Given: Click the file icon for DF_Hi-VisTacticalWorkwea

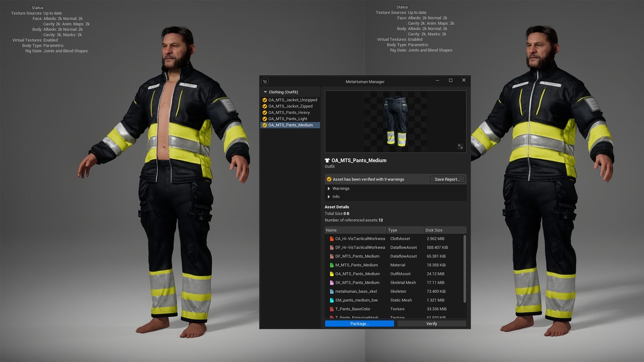Looking at the screenshot, I should click(x=332, y=247).
